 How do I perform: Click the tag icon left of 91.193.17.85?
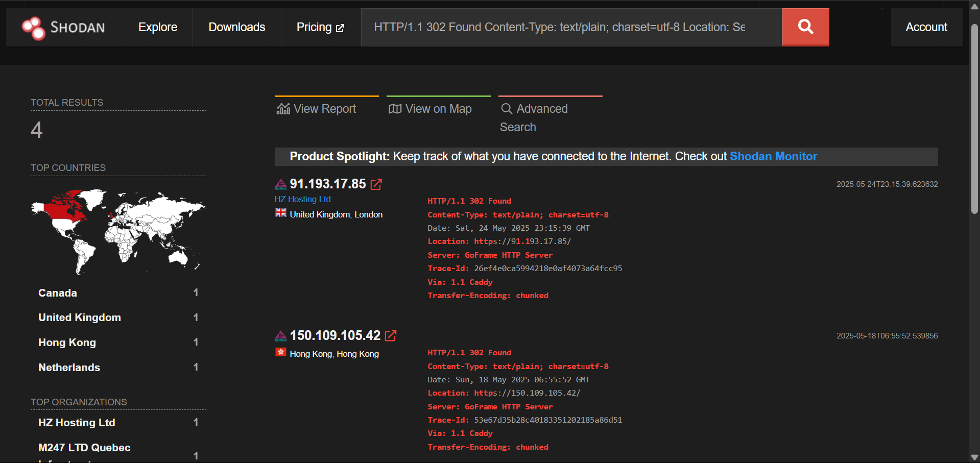[x=280, y=184]
